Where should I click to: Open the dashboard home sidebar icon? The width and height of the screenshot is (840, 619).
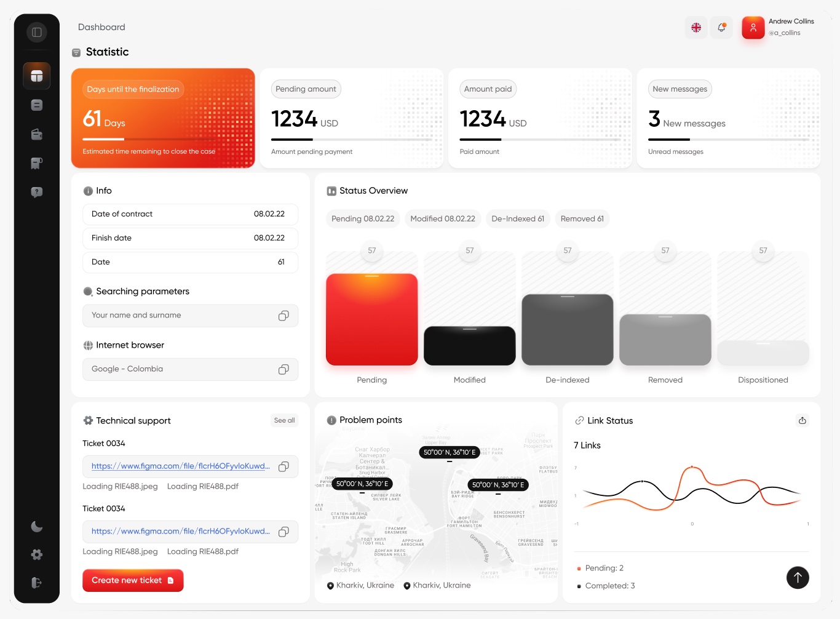click(x=37, y=76)
